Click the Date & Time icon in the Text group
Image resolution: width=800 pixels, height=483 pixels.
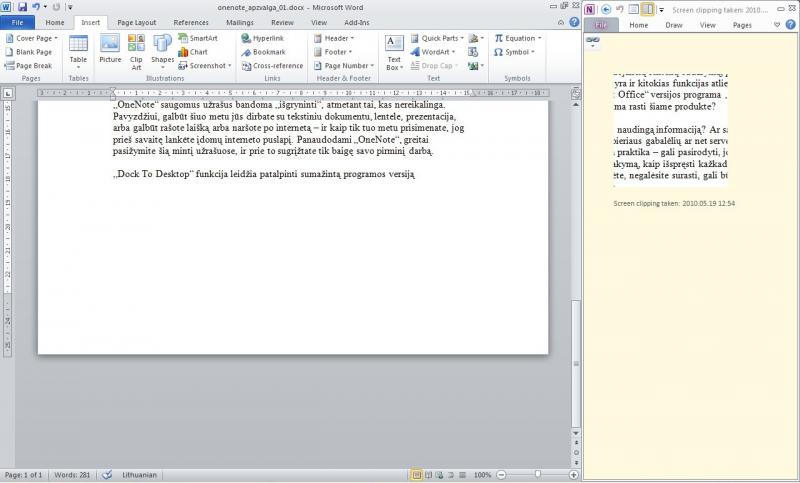tap(473, 52)
